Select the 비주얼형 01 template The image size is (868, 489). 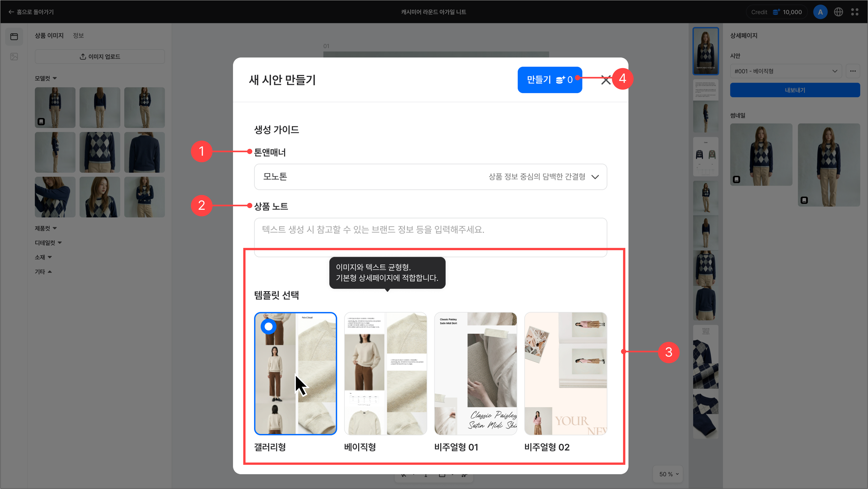click(x=475, y=373)
